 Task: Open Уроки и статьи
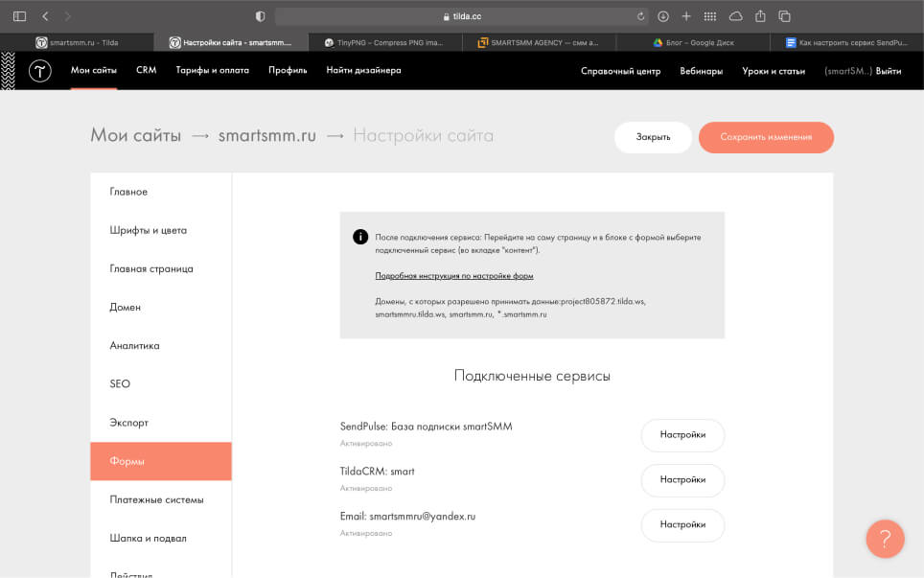tap(774, 71)
